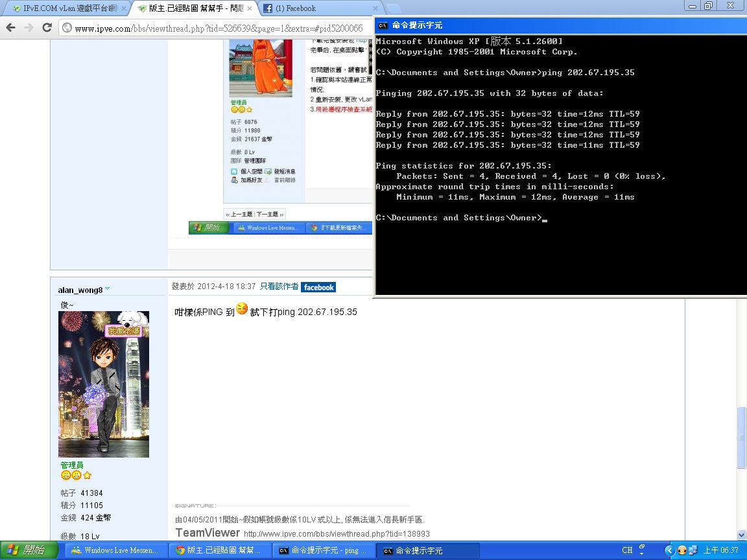
Task: Reload the current page
Action: coord(47,28)
